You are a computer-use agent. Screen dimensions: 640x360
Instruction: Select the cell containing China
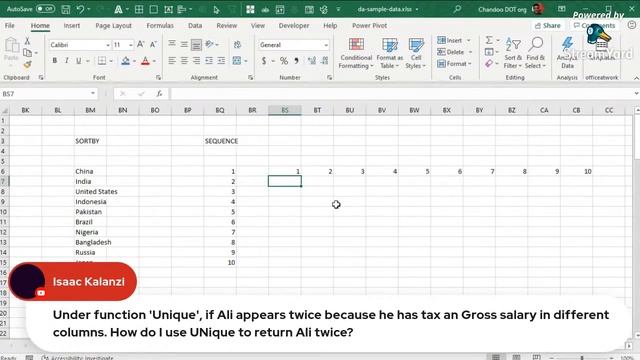[90, 171]
